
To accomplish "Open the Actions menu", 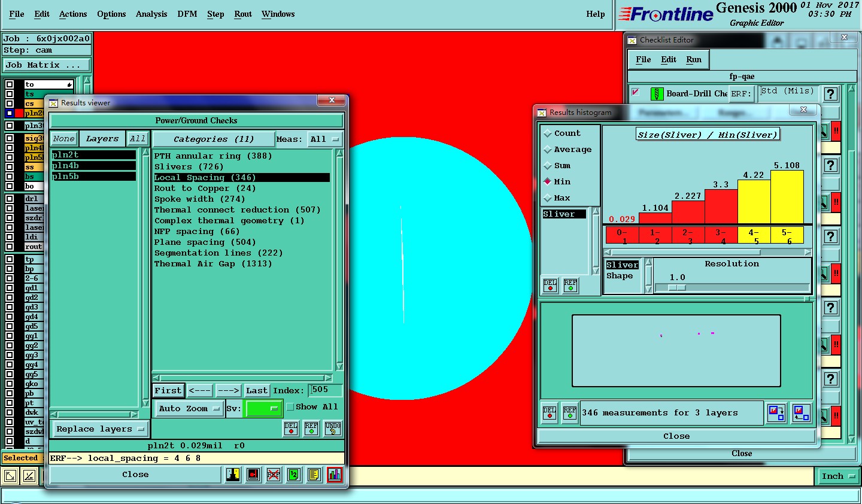I will (x=73, y=14).
